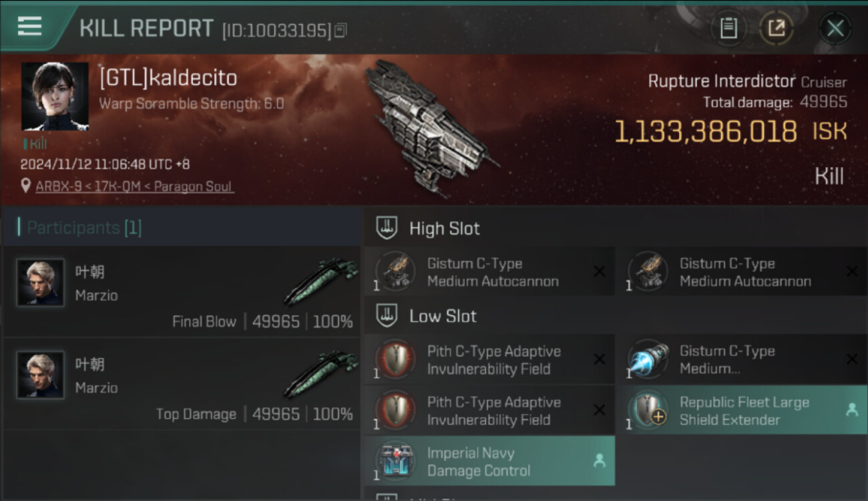Copy the kill report ID

(341, 30)
